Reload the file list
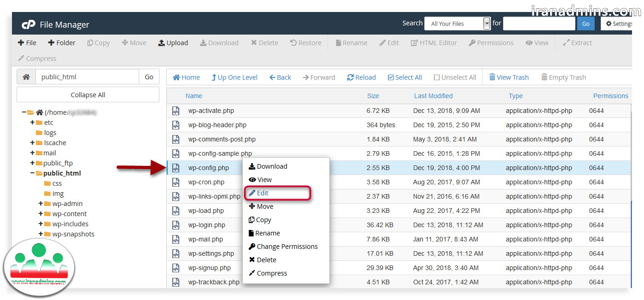 [362, 77]
